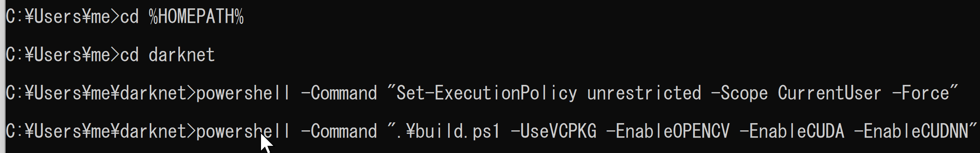Screen dimensions: 980x153
Task: Click the -UseVCPKG option
Action: click(x=553, y=131)
